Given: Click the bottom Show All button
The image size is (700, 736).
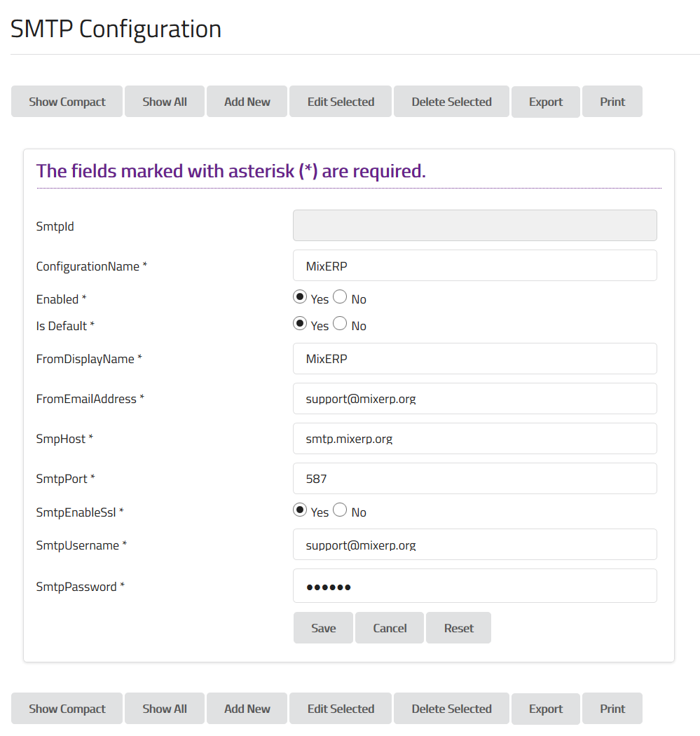Looking at the screenshot, I should pos(165,709).
